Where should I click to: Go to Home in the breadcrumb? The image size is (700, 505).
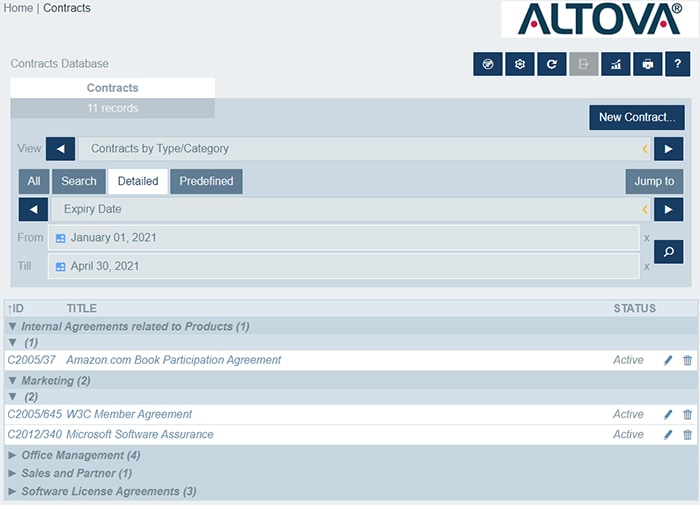pos(18,8)
